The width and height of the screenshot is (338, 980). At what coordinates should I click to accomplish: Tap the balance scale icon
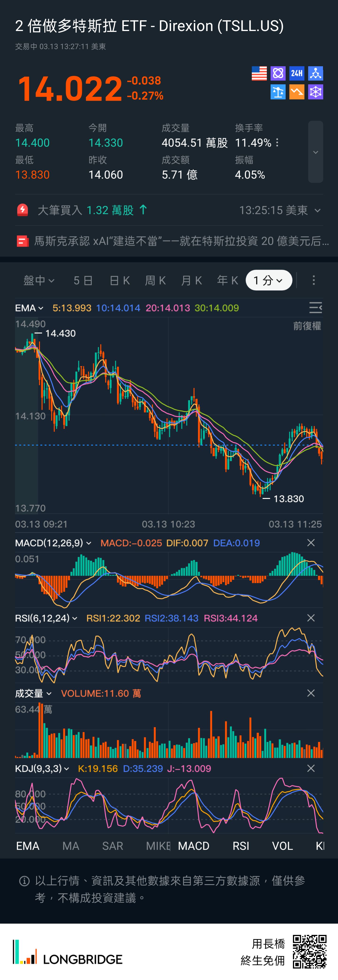click(x=278, y=92)
